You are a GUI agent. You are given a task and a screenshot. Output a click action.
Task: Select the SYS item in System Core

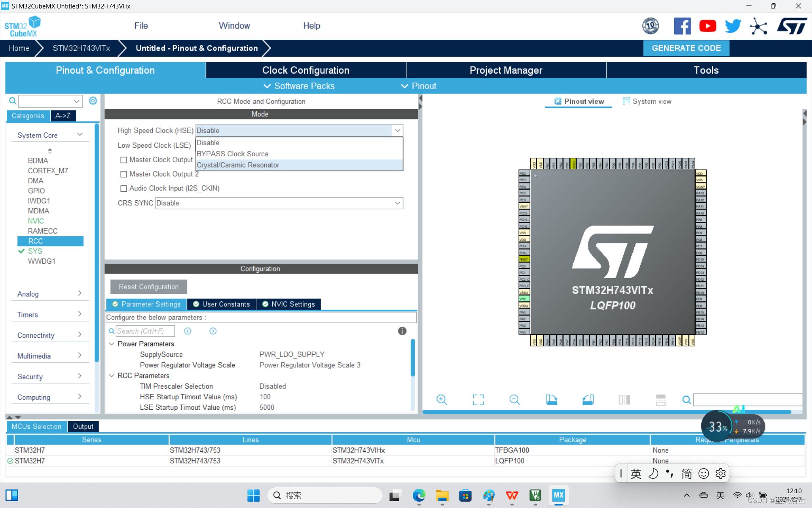[35, 251]
